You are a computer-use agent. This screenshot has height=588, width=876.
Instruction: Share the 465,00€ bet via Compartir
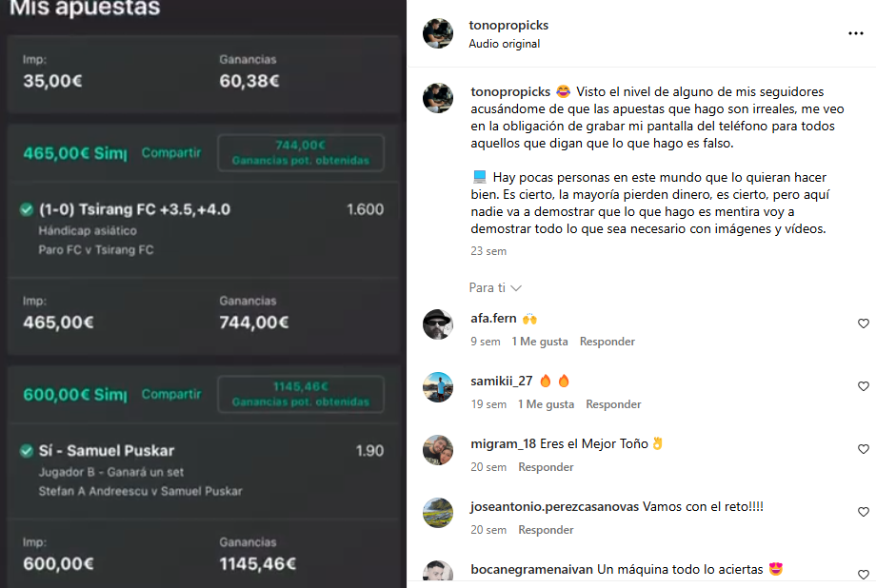171,152
